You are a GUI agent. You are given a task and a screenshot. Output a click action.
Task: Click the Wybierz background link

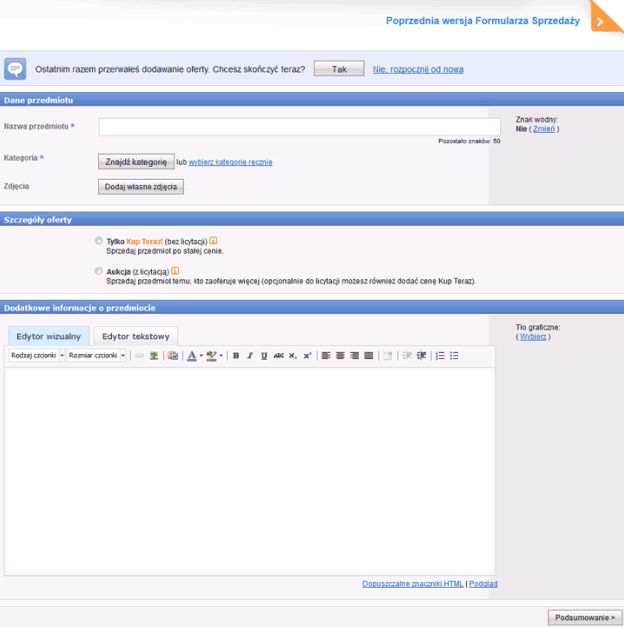(533, 337)
